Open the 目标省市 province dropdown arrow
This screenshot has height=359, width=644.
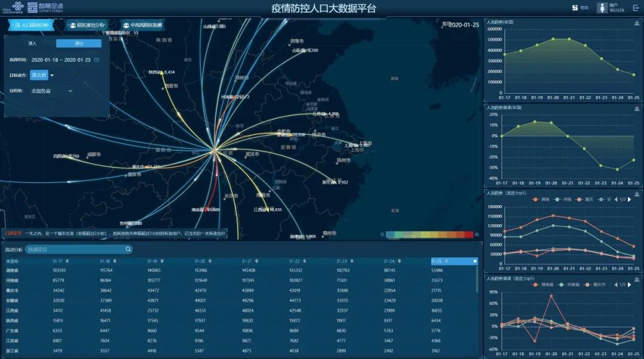point(52,75)
